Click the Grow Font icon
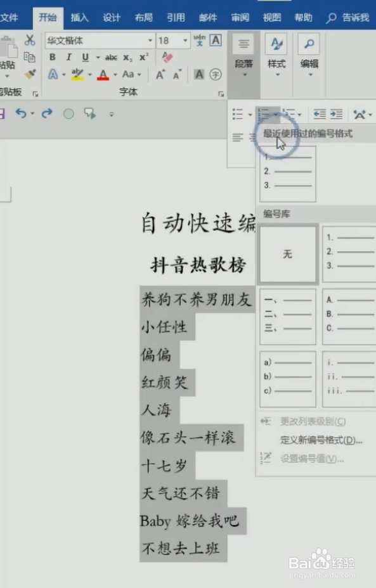Viewport: 376px width, 588px height. click(x=160, y=75)
